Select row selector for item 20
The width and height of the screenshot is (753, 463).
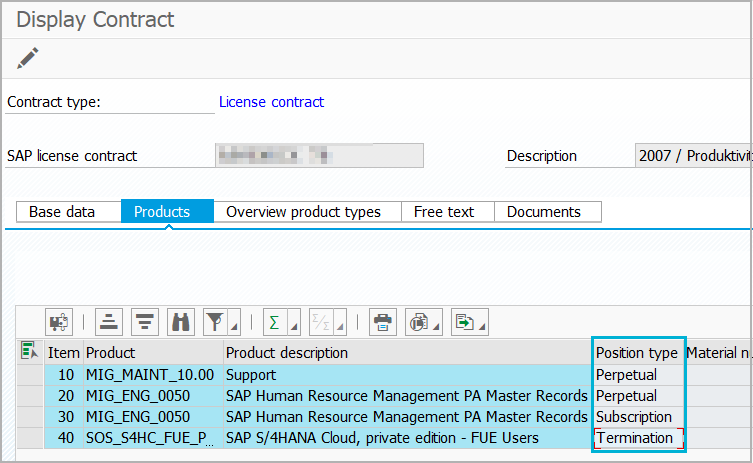tap(30, 396)
